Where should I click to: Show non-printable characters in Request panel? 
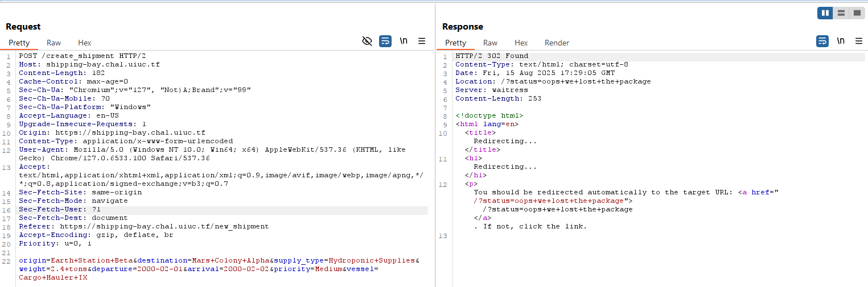coord(404,41)
